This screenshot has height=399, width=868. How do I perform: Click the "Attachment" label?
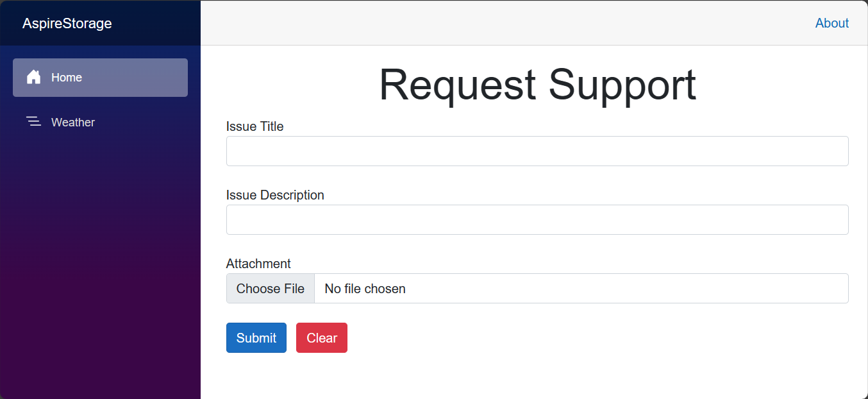[x=258, y=264]
